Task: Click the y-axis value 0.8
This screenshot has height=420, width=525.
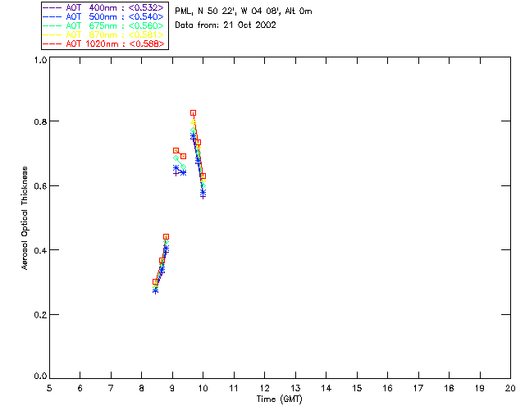Action: click(40, 121)
